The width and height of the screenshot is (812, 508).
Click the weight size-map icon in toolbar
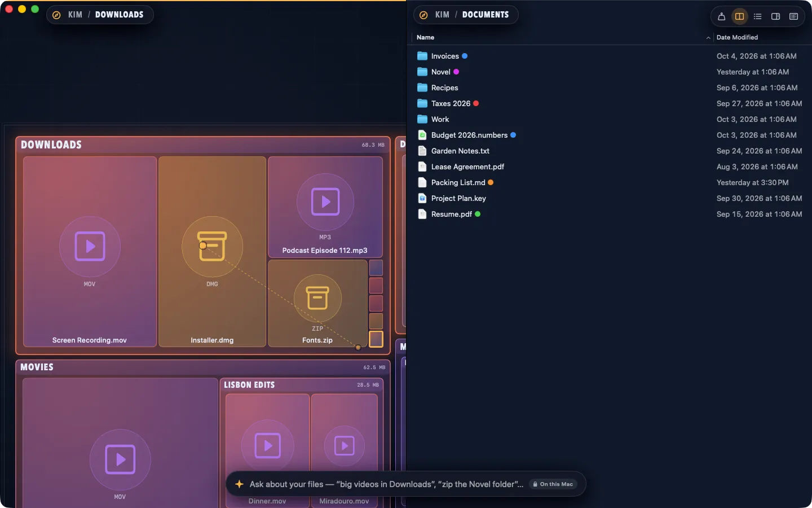click(721, 16)
